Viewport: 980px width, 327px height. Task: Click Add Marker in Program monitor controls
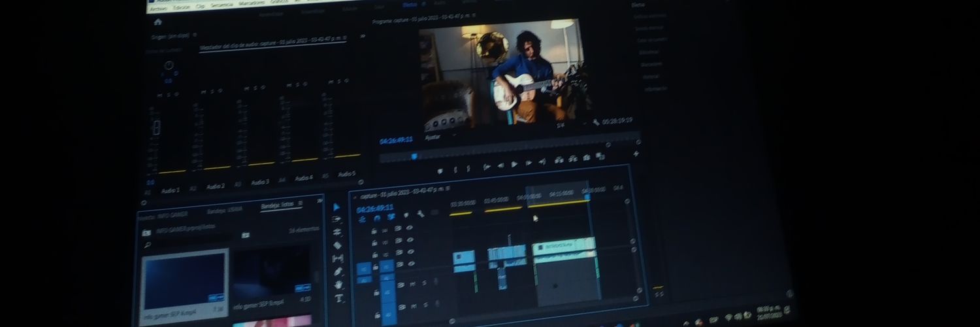(440, 171)
